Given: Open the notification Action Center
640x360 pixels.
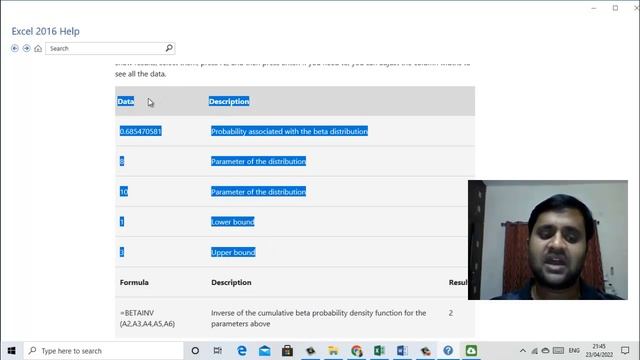Looking at the screenshot, I should 625,351.
